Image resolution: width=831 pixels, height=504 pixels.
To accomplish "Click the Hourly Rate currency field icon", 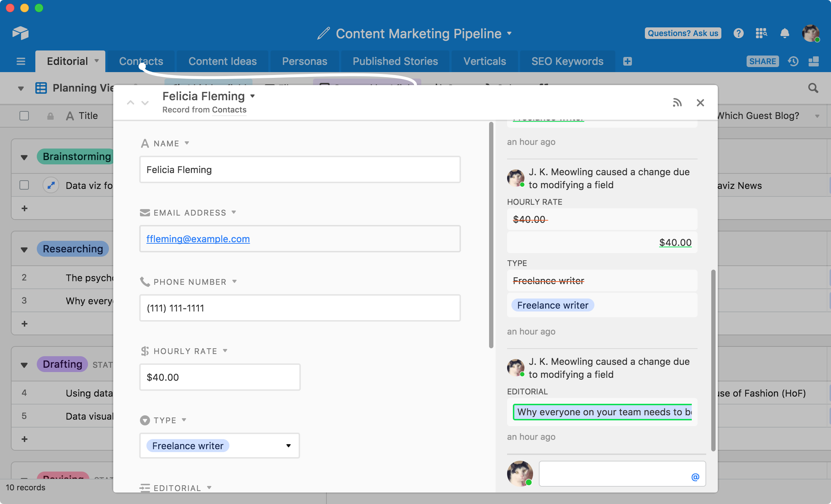I will [x=145, y=351].
